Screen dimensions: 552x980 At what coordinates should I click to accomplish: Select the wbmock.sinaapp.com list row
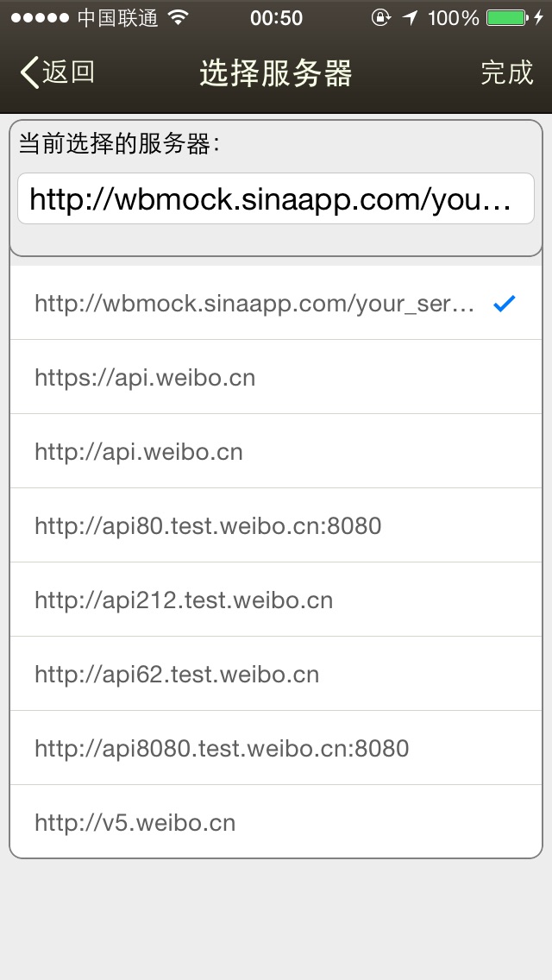tap(276, 303)
